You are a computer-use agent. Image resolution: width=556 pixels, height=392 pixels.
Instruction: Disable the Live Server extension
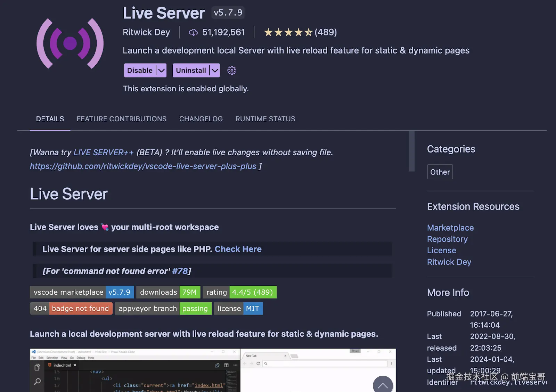[140, 71]
